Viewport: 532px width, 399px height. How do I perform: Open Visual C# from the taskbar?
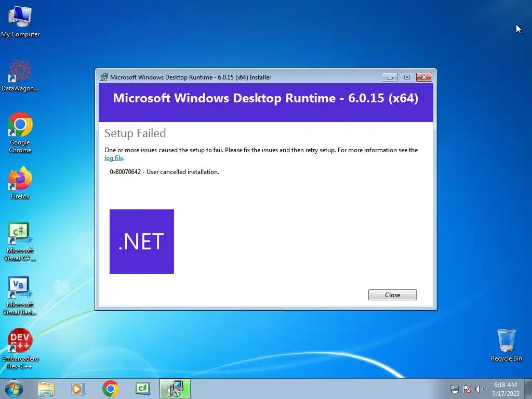pos(142,389)
